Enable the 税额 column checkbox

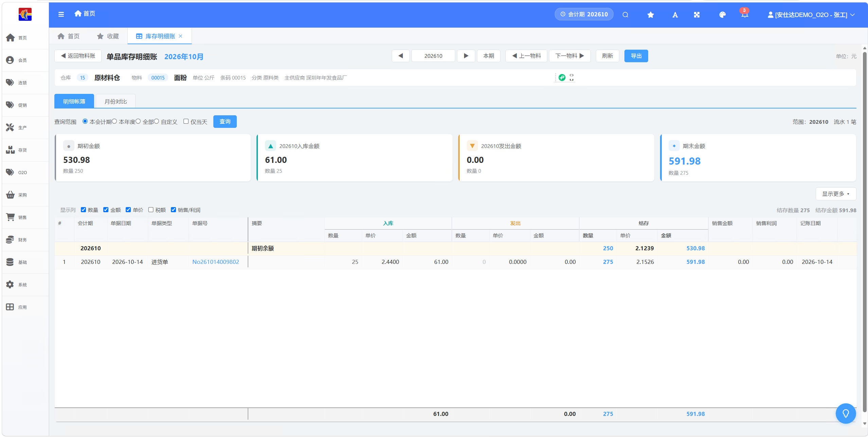click(151, 210)
